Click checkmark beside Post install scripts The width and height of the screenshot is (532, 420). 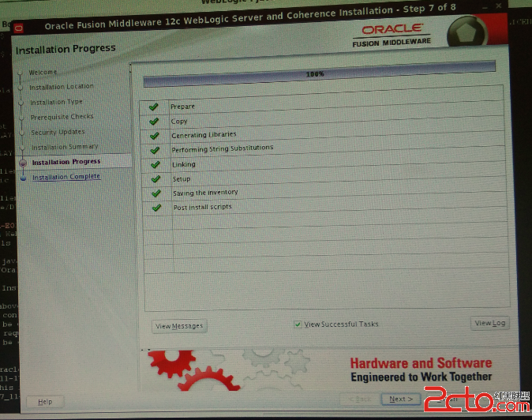pos(156,208)
